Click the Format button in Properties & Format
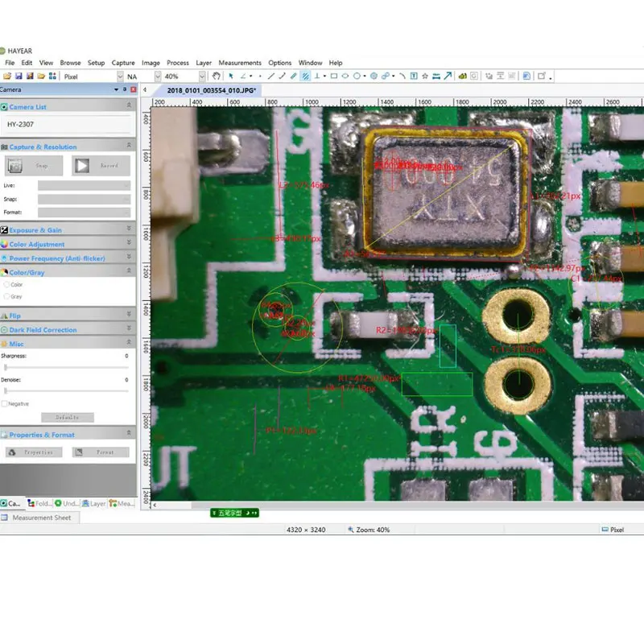This screenshot has height=644, width=644. (x=101, y=452)
